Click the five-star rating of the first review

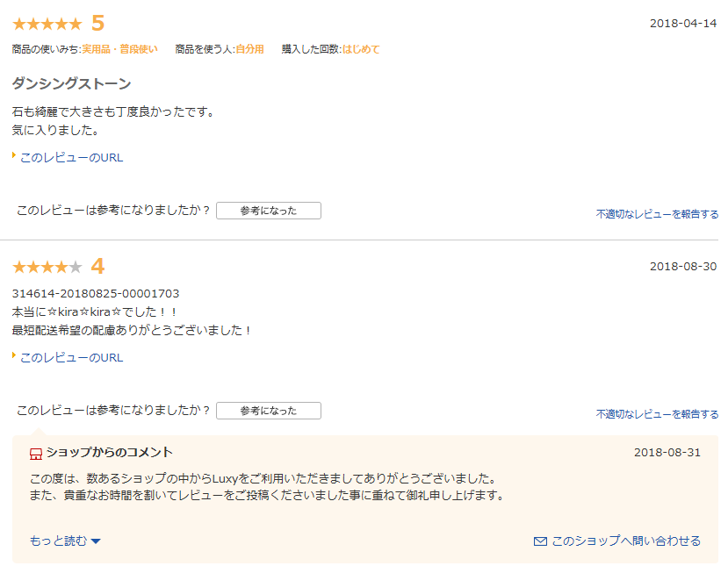(47, 24)
